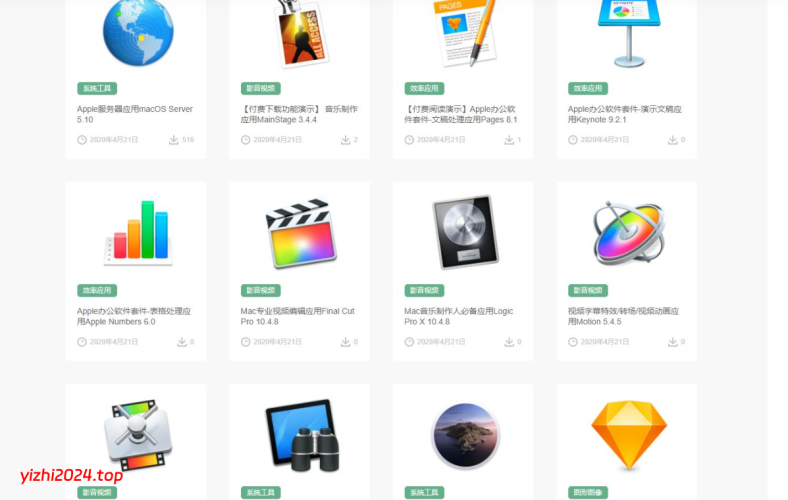Open the Numbers bar chart icon
The width and height of the screenshot is (788, 500).
pos(138,233)
